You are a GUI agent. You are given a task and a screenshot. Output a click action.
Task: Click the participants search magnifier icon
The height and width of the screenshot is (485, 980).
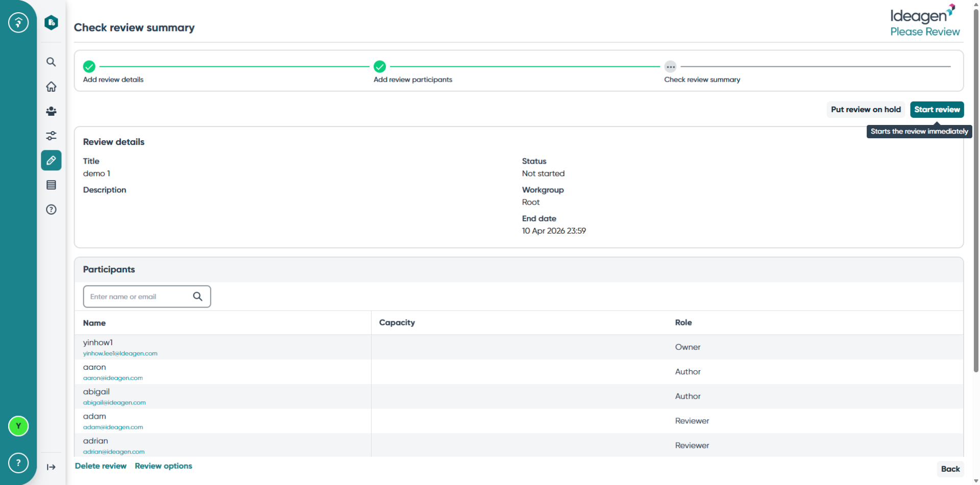(198, 297)
